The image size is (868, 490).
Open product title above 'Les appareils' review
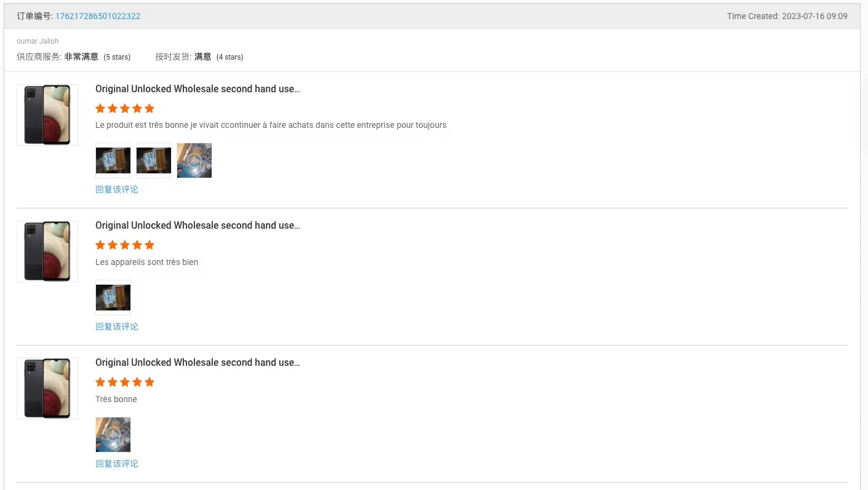click(x=197, y=226)
